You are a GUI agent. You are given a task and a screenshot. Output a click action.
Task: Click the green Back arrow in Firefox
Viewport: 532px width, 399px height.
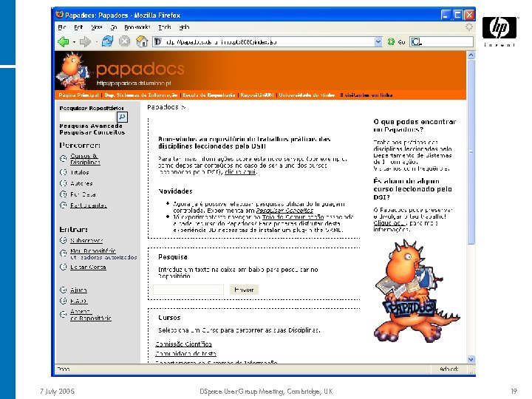point(63,41)
